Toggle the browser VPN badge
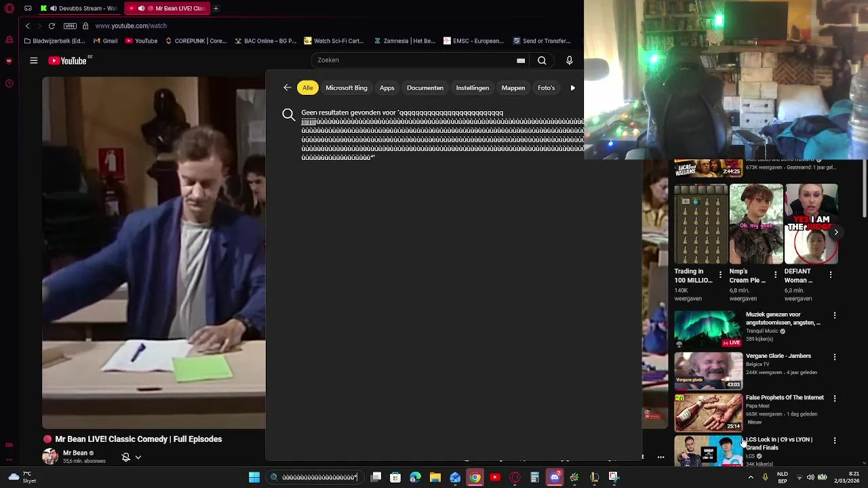This screenshot has width=868, height=488. (x=70, y=26)
